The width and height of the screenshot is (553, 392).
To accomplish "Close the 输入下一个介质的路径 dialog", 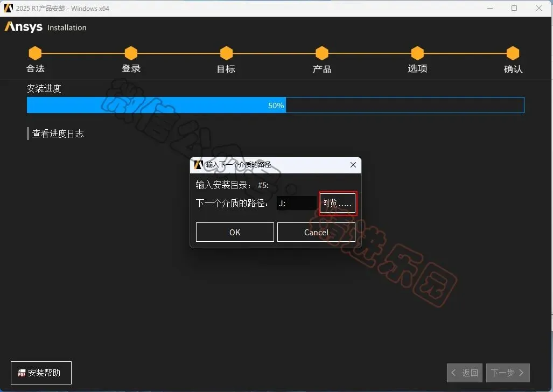I will click(x=353, y=165).
